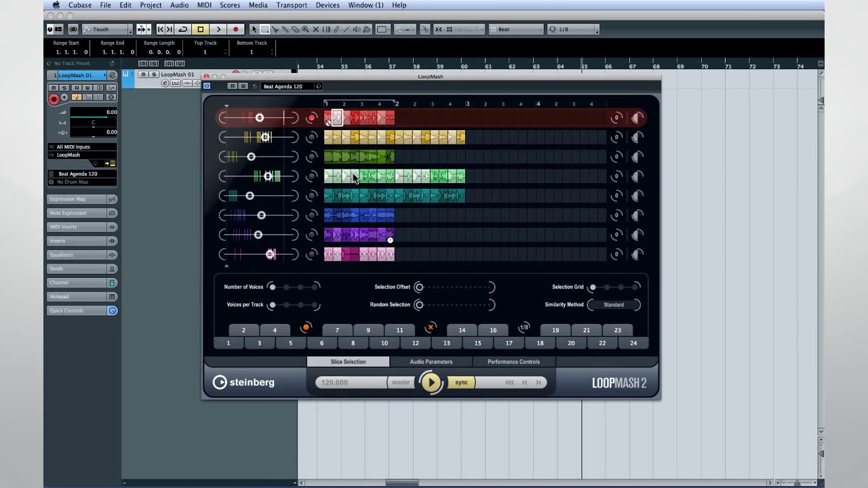Switch to the Audio Parameters tab
The image size is (868, 488).
(x=431, y=361)
